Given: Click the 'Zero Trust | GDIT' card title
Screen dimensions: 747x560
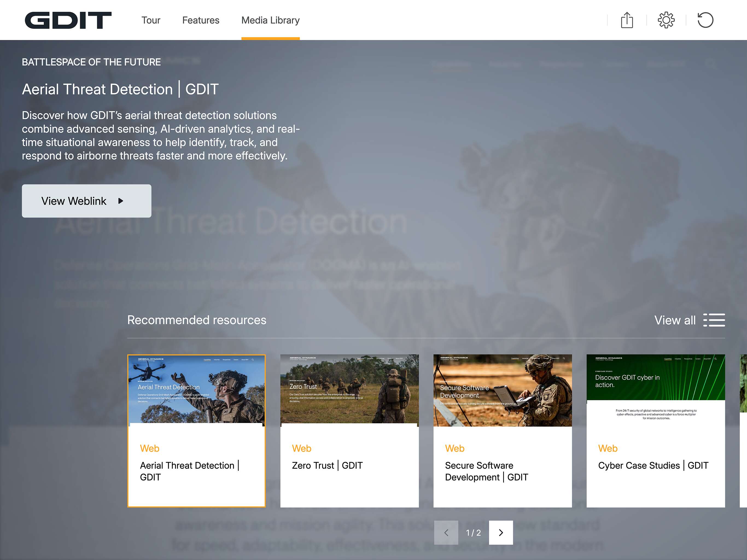Looking at the screenshot, I should 327,465.
